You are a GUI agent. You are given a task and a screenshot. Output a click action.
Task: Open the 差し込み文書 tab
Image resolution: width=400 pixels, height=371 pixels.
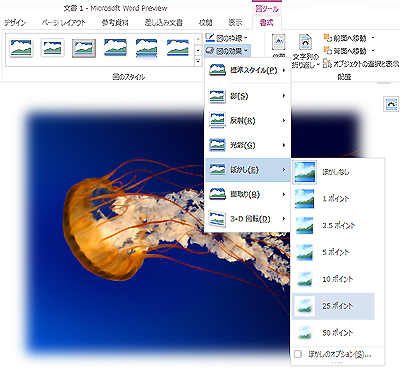[163, 22]
